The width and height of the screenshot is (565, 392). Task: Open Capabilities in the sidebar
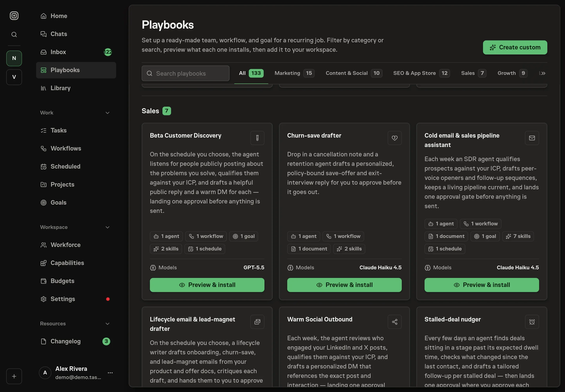coord(76,263)
